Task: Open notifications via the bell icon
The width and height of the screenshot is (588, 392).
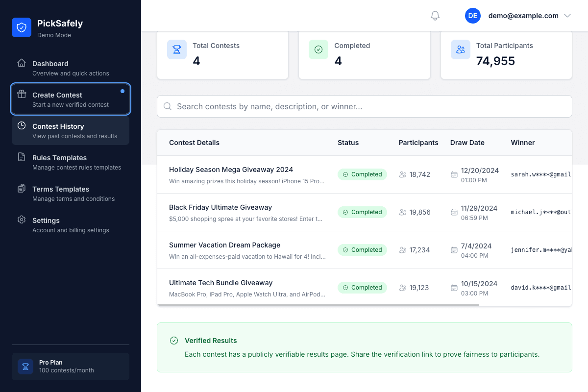Action: pos(435,16)
